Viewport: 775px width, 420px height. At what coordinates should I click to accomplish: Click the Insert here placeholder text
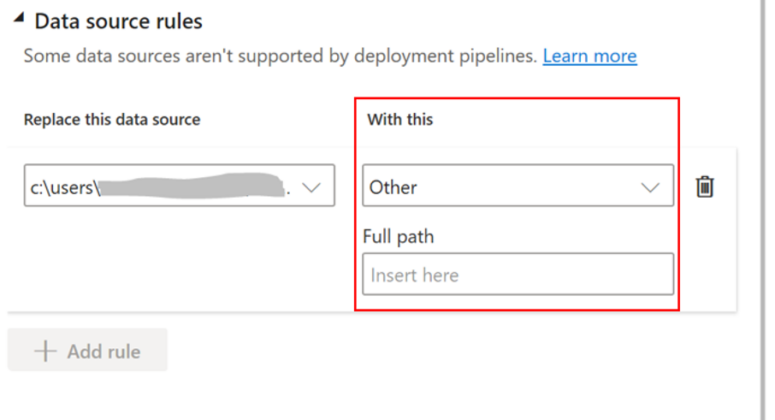[x=415, y=274]
